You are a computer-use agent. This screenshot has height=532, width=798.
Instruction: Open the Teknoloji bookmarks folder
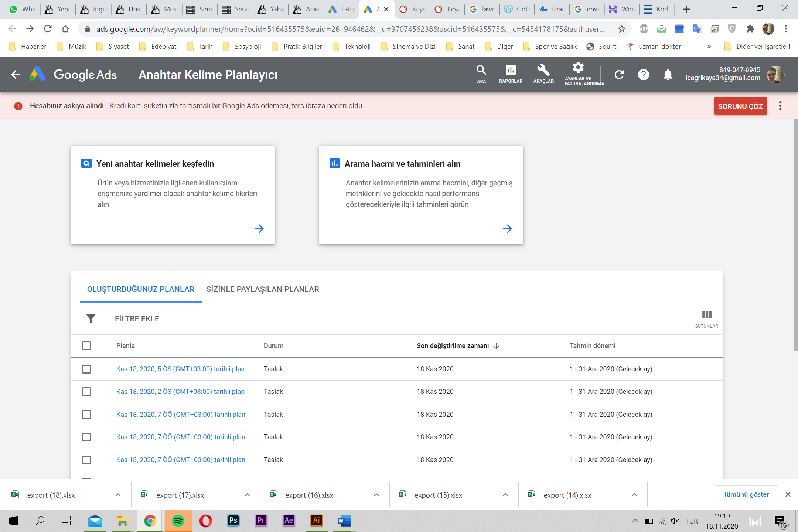(x=351, y=47)
